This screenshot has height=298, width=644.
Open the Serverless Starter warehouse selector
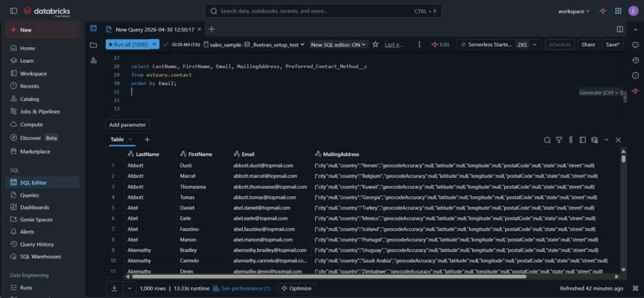click(x=499, y=45)
